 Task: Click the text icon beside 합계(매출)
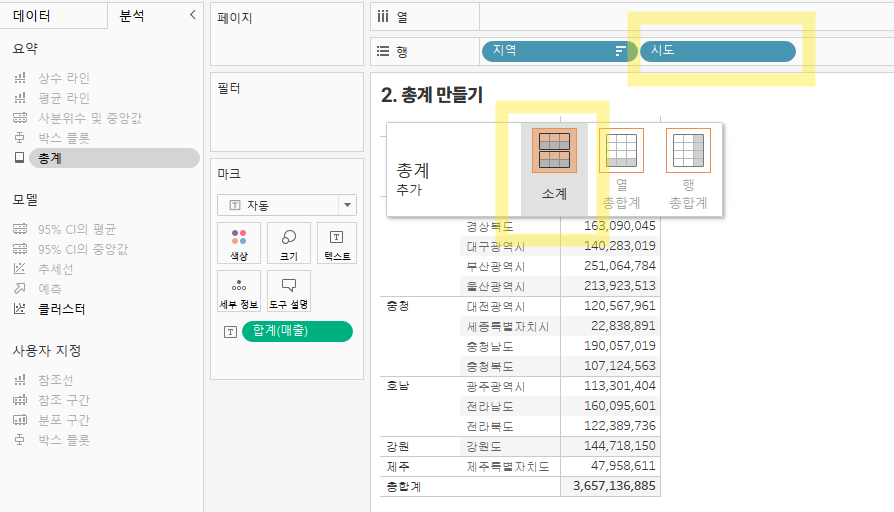point(230,332)
